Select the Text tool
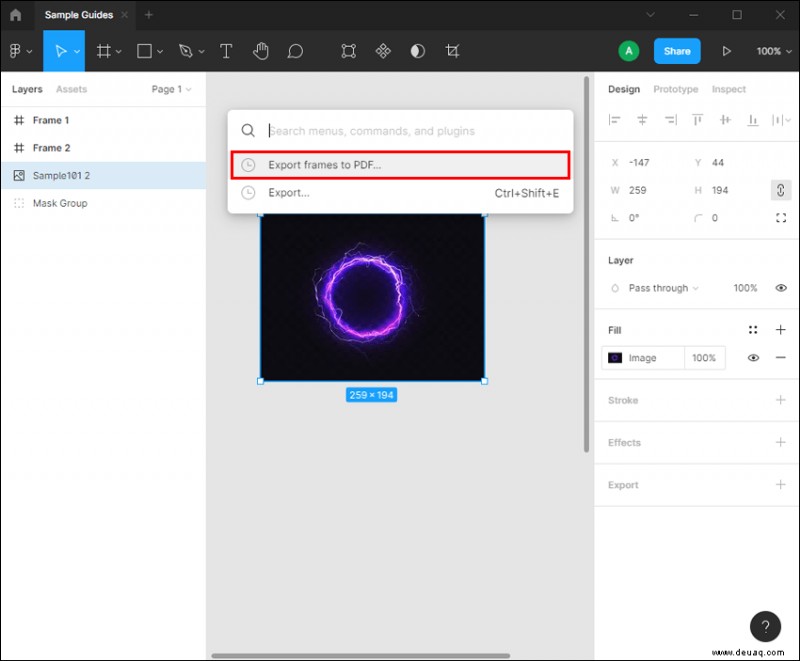Viewport: 800px width, 661px height. click(226, 51)
